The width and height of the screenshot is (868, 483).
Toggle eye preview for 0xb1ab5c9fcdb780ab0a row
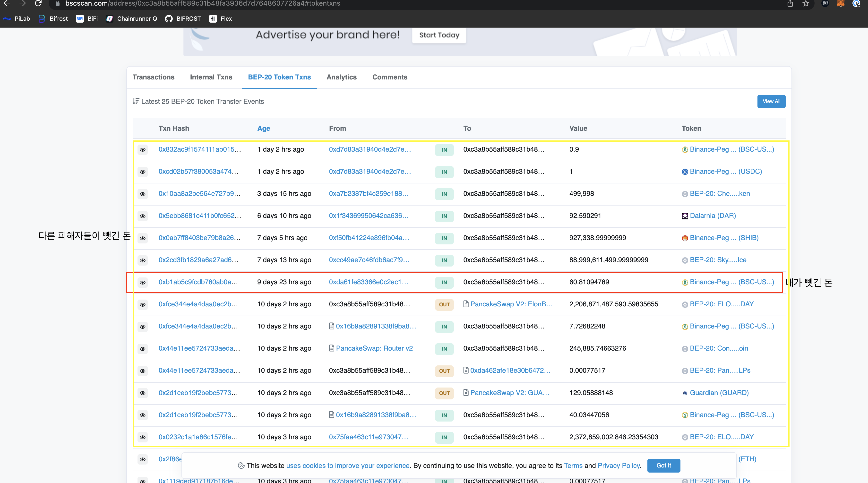(143, 283)
